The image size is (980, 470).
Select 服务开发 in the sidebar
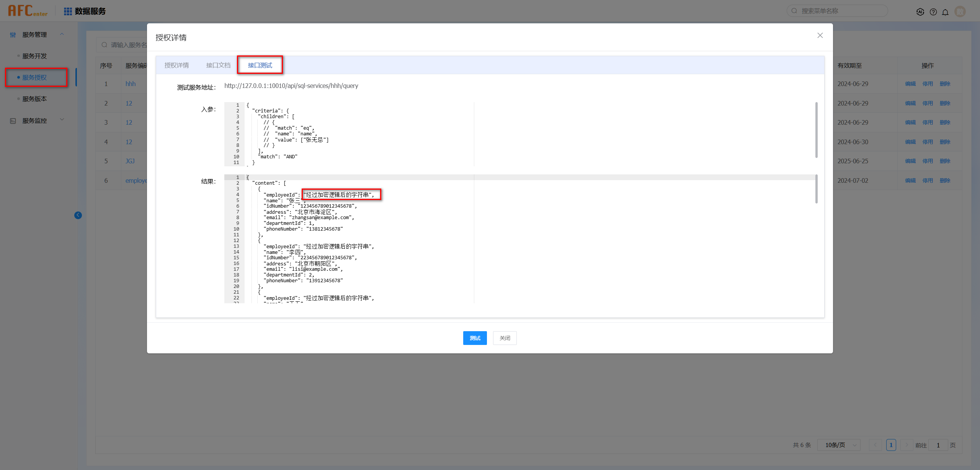pyautogui.click(x=34, y=56)
